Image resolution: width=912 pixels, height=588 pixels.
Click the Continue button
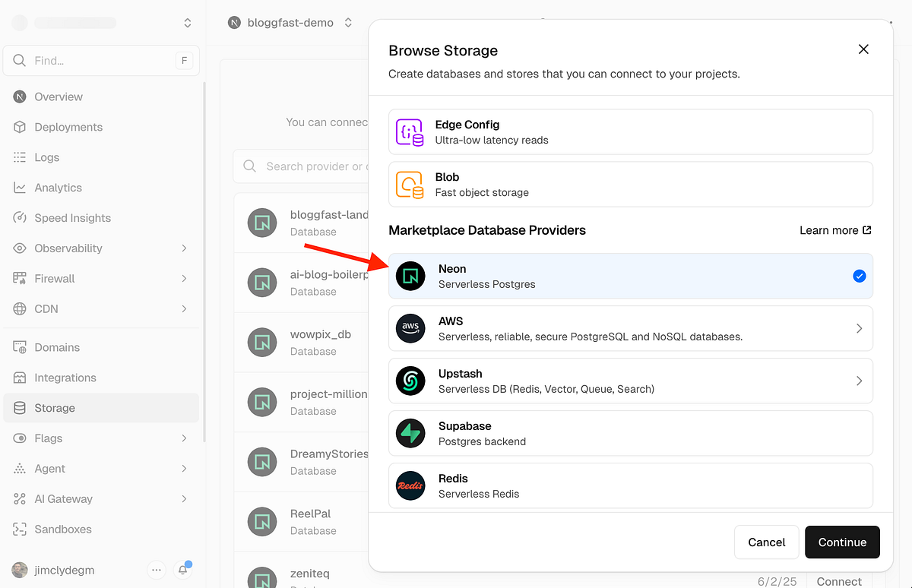(842, 542)
